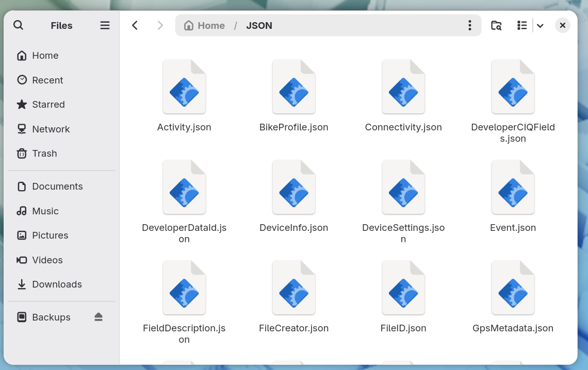Open Music in the sidebar
Image resolution: width=588 pixels, height=370 pixels.
coord(62,211)
